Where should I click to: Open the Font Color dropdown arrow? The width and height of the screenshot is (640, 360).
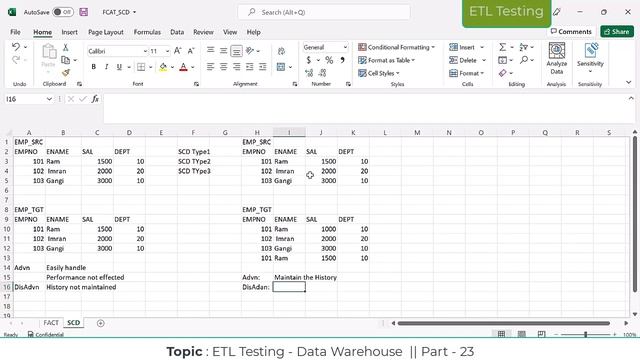point(193,67)
